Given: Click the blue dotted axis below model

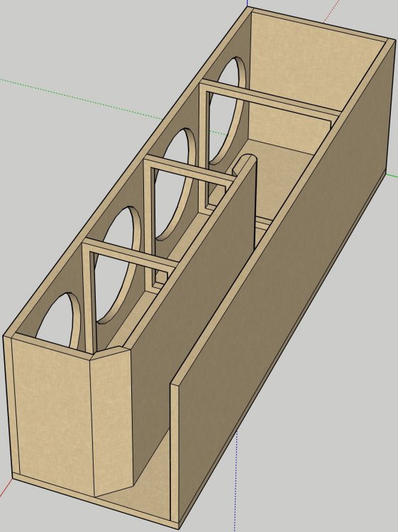Looking at the screenshot, I should click(x=236, y=482).
